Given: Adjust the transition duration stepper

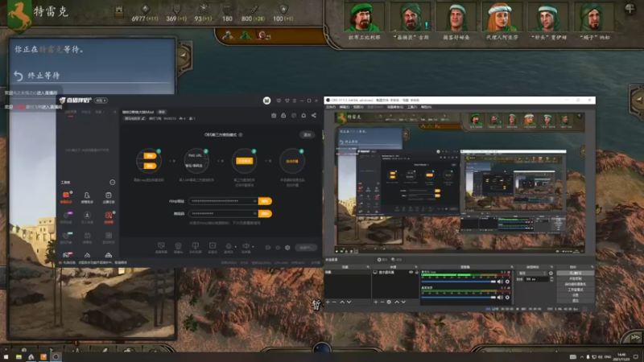Looking at the screenshot, I should coord(551,279).
